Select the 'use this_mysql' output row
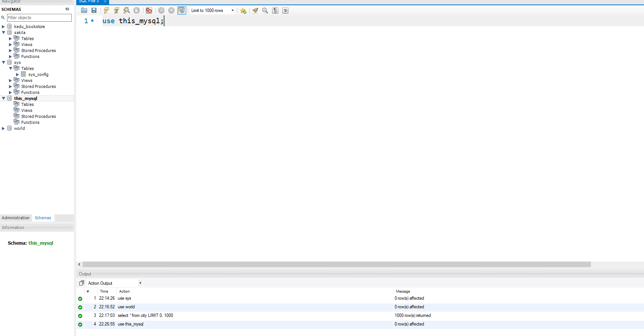Viewport: 644px width, 336px height. coord(360,324)
